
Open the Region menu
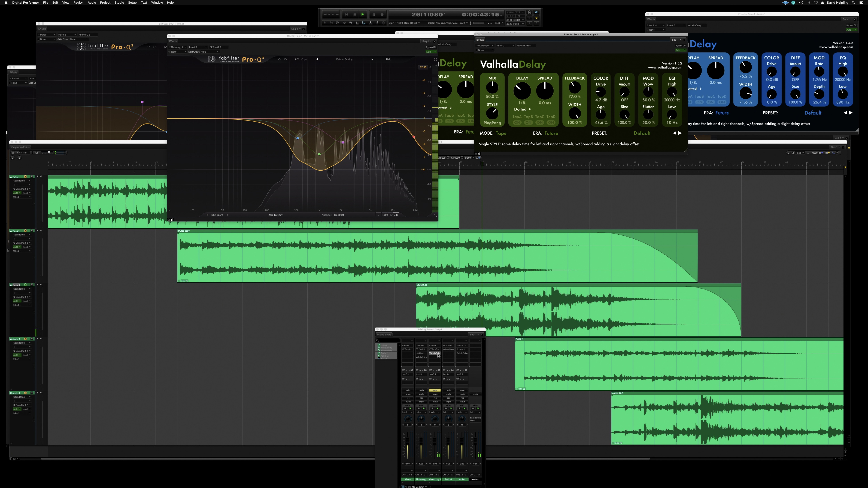(78, 3)
